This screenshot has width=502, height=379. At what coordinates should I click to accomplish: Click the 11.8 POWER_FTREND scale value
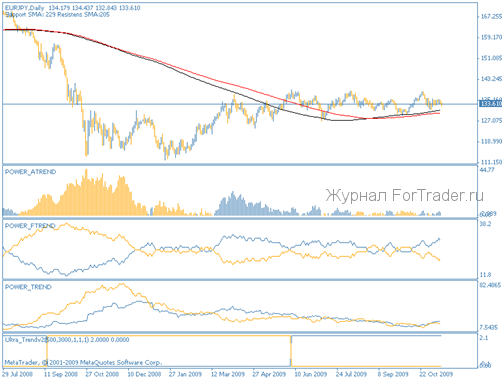485,275
